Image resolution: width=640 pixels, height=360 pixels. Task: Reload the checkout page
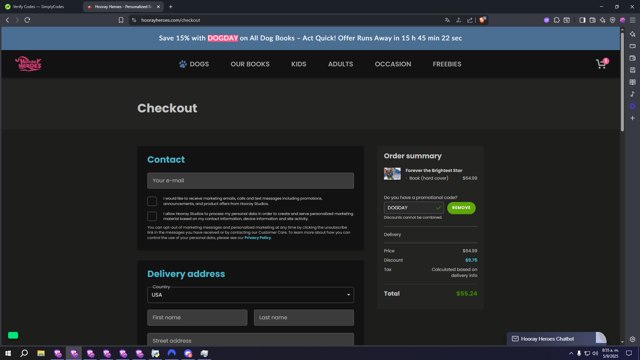(x=27, y=20)
